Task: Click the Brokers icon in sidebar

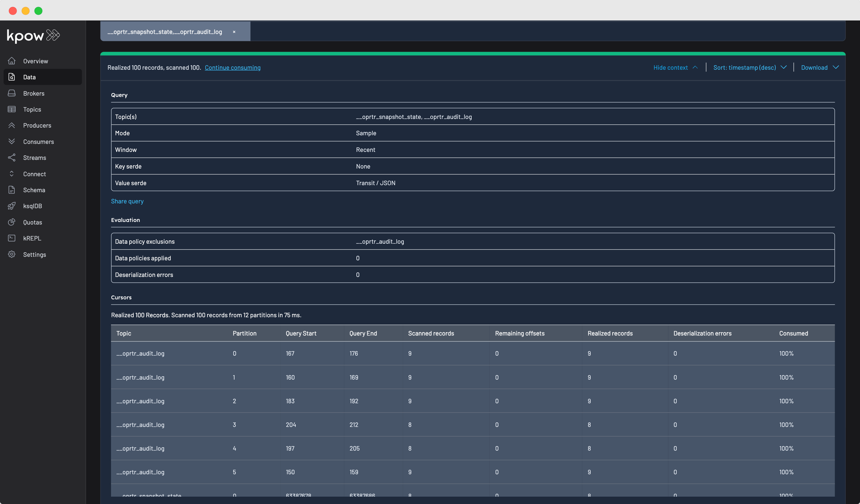Action: (x=12, y=93)
